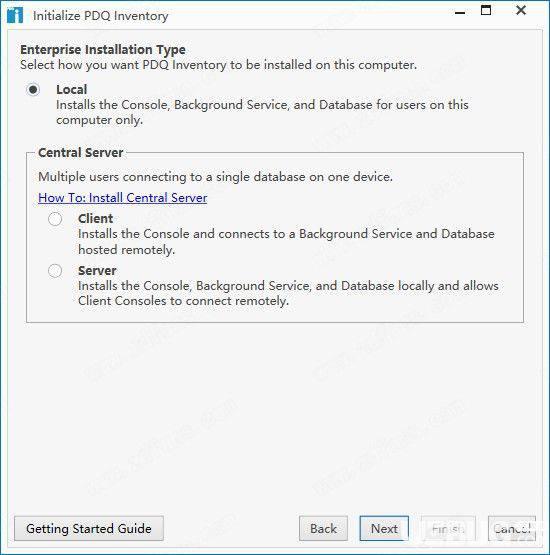Minimize the Initialize PDQ Inventory window

click(x=460, y=12)
